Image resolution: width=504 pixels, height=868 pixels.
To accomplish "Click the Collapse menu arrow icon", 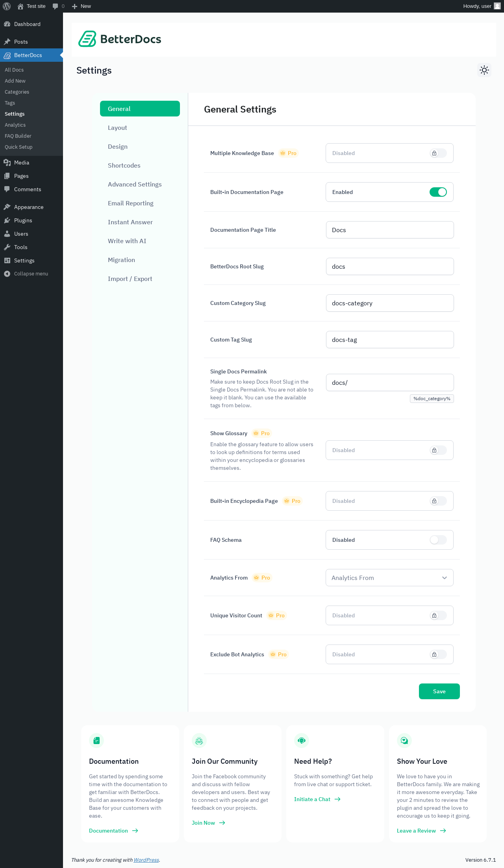I will pyautogui.click(x=7, y=274).
